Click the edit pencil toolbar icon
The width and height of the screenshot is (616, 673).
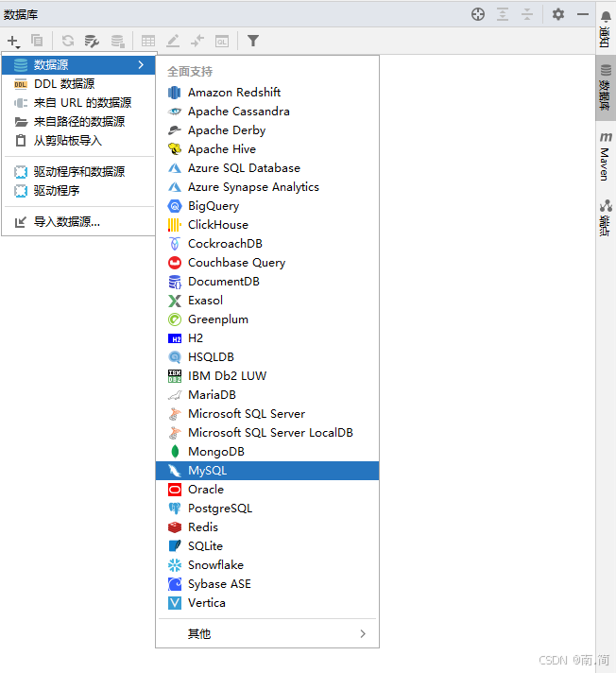(x=173, y=41)
